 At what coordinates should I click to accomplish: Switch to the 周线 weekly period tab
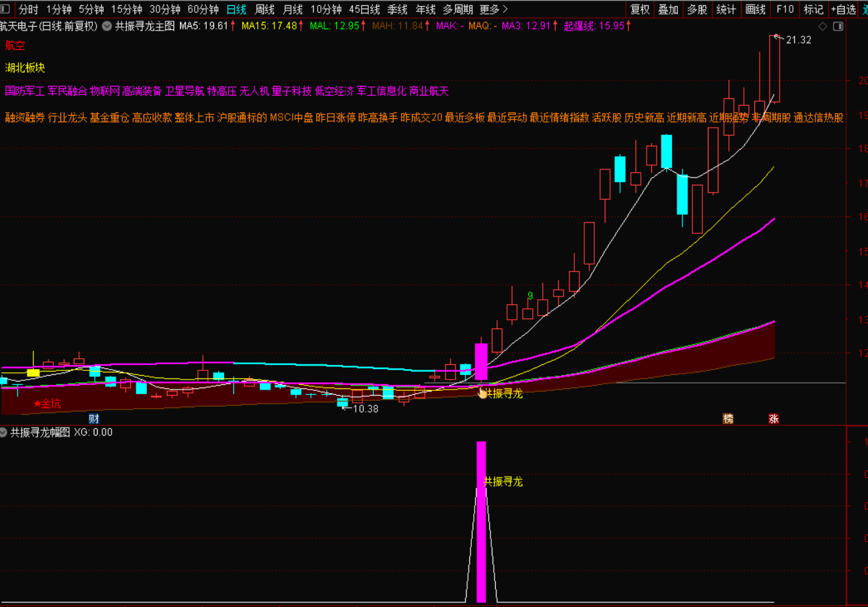tap(265, 9)
